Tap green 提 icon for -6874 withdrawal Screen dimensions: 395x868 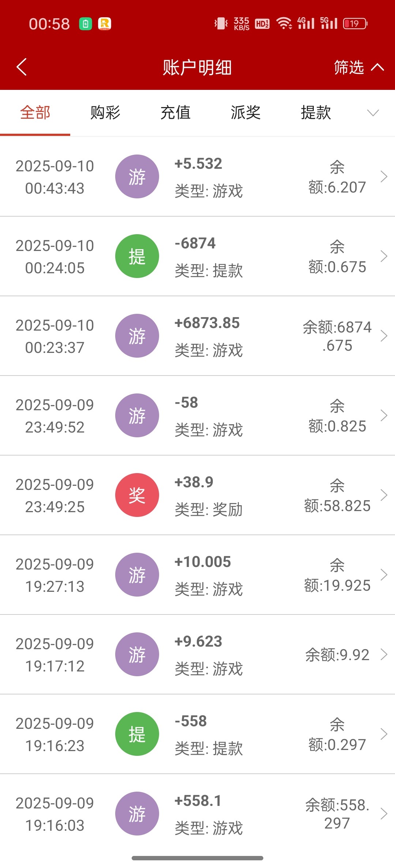137,256
